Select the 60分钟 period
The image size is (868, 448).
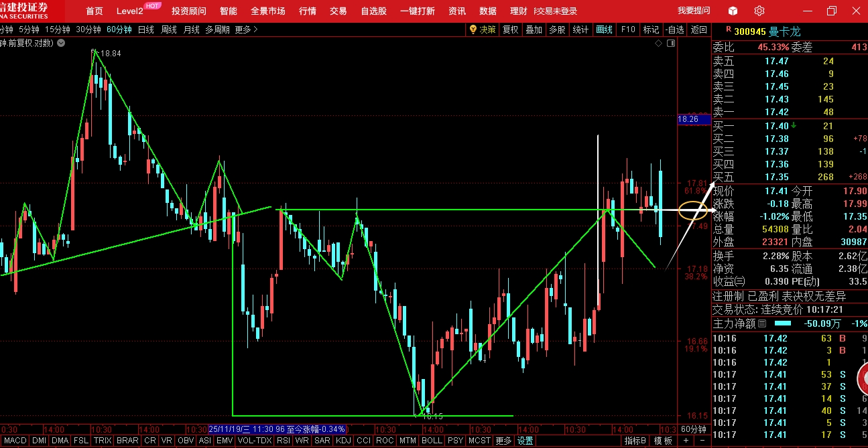(119, 29)
